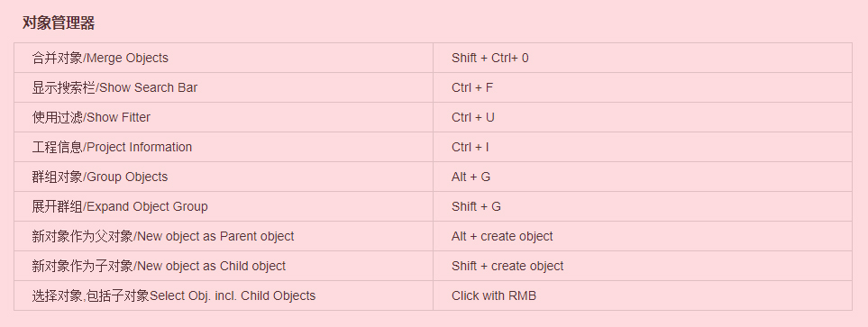Select the Expand Object Group entry
This screenshot has width=868, height=327.
pyautogui.click(x=120, y=207)
